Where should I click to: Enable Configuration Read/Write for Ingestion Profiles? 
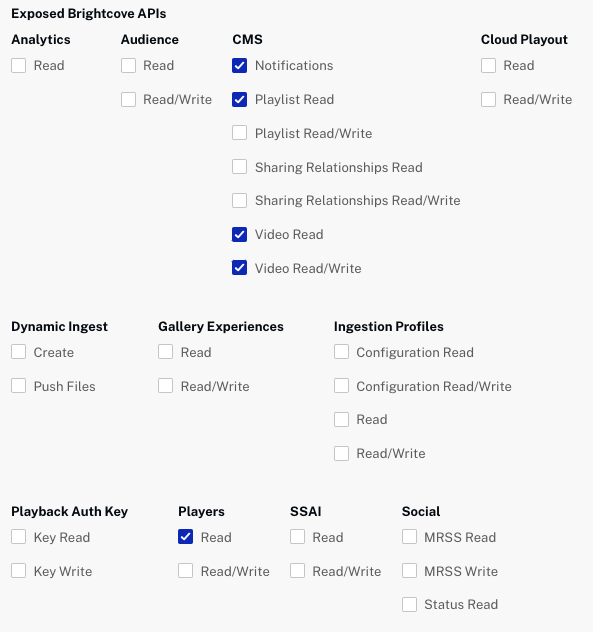(x=341, y=386)
